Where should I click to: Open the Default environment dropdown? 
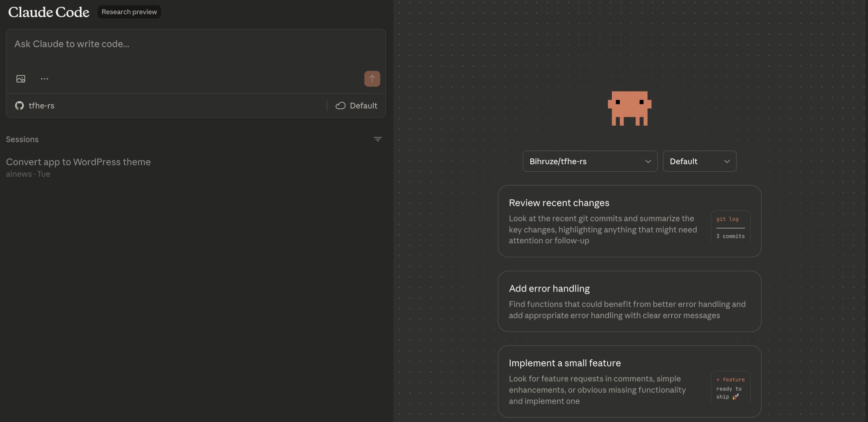click(x=699, y=161)
